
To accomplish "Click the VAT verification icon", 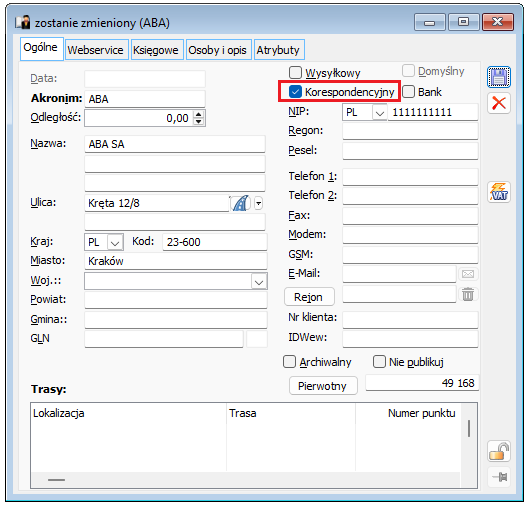I will coord(498,192).
